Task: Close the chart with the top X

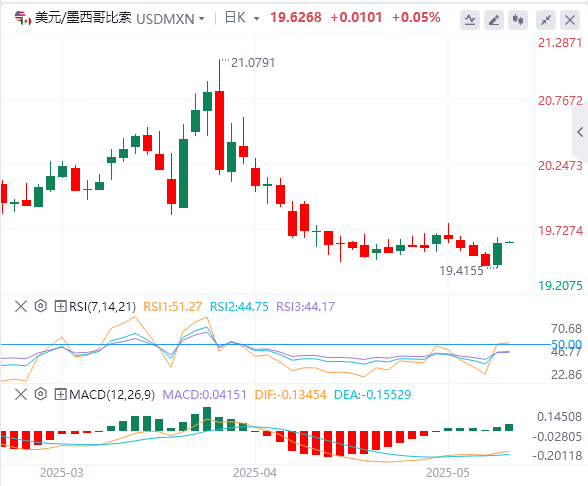Action: pyautogui.click(x=570, y=20)
